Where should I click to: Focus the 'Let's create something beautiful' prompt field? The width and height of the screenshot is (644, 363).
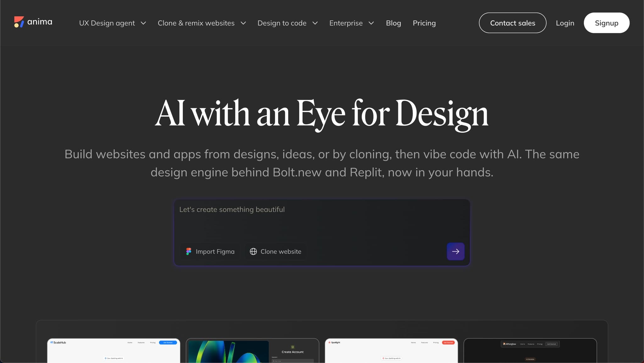click(322, 220)
